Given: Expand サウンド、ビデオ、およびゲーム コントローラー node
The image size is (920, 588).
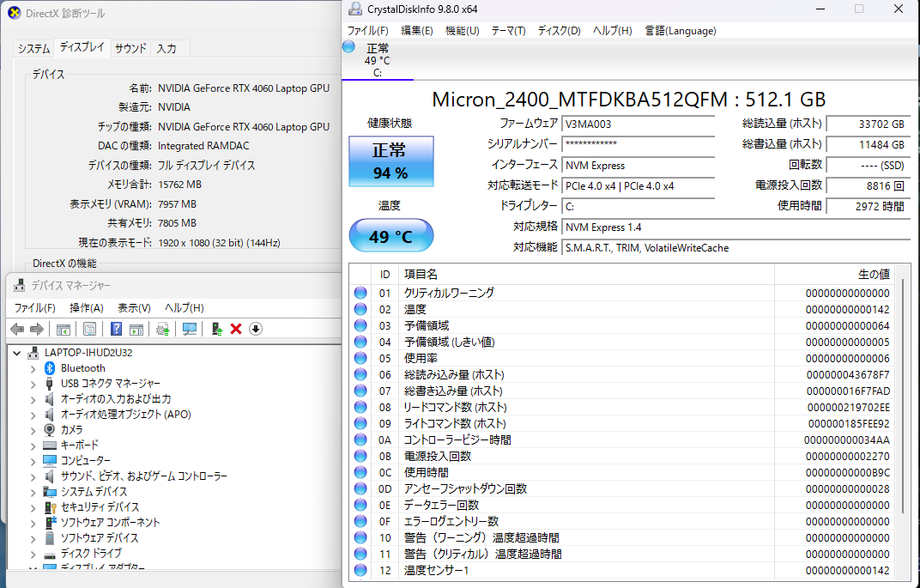Looking at the screenshot, I should click(x=33, y=476).
